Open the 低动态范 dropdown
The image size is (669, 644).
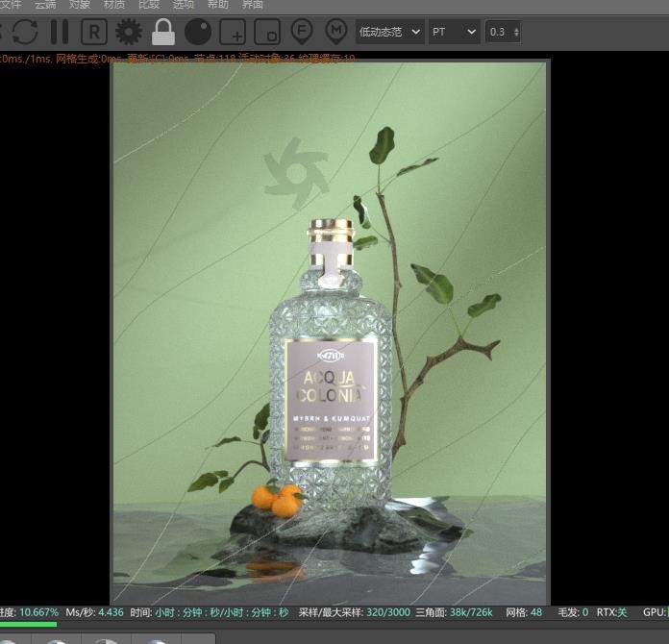tap(390, 32)
